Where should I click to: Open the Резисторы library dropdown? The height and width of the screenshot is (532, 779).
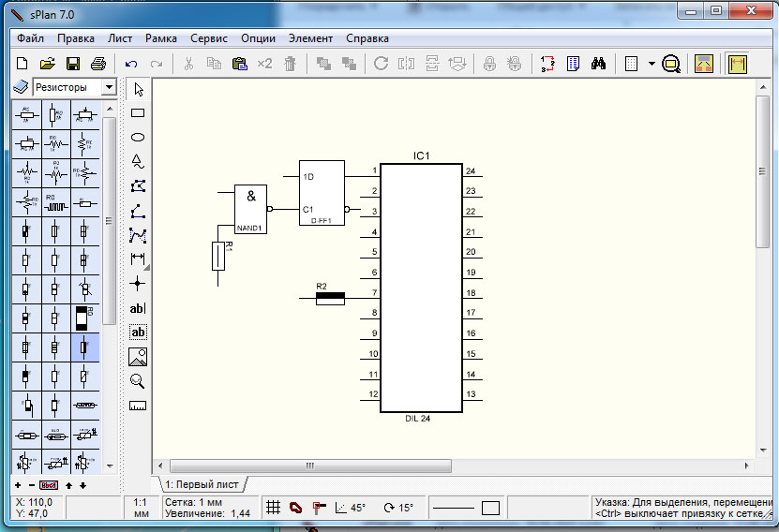(109, 87)
